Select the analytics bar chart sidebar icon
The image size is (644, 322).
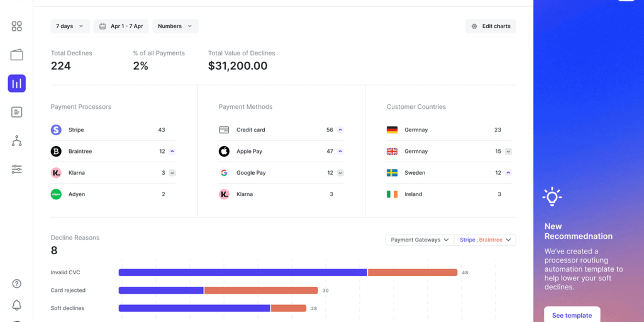coord(17,84)
